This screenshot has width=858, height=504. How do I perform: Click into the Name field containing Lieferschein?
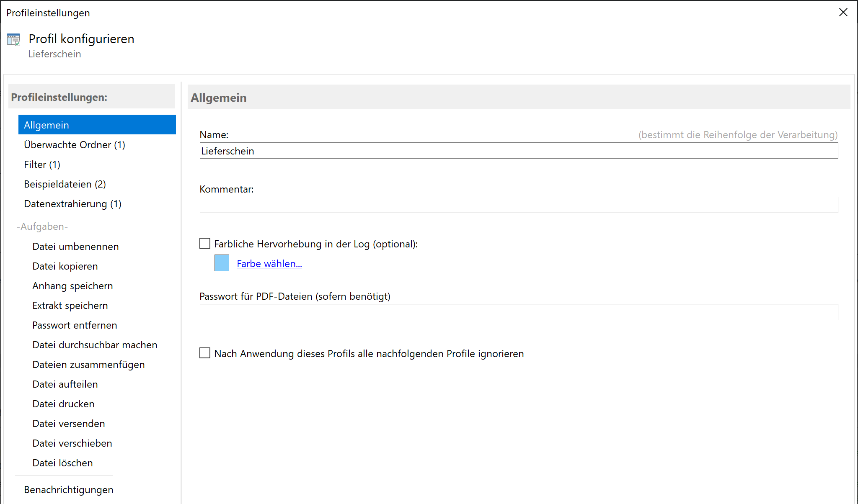pyautogui.click(x=519, y=151)
